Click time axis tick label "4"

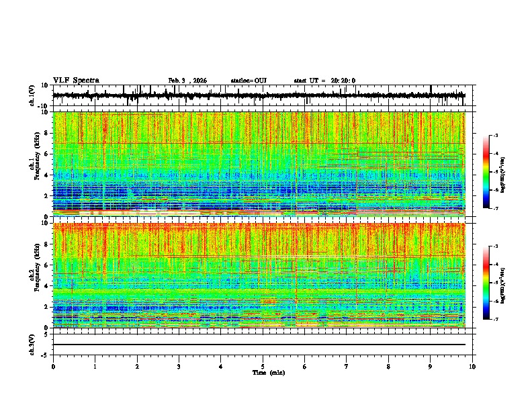point(221,367)
